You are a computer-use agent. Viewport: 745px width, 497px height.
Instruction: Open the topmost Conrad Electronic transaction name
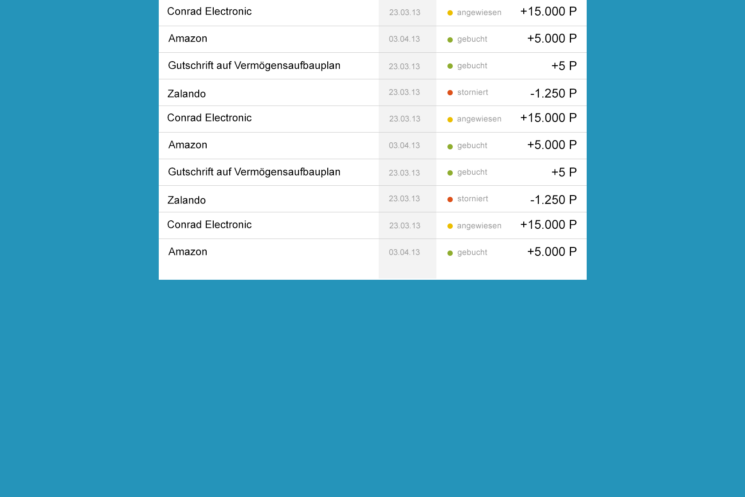209,11
